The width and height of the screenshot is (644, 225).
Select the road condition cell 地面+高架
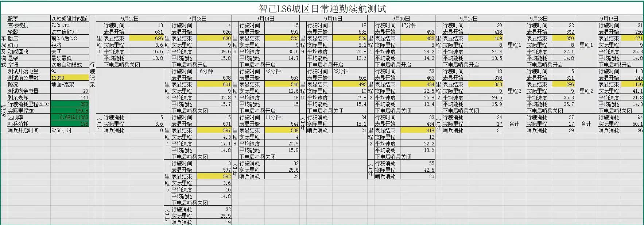pos(70,84)
